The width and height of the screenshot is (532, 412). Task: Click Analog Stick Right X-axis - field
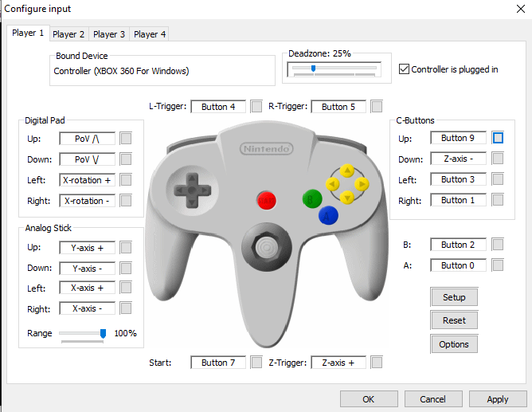[x=87, y=308]
